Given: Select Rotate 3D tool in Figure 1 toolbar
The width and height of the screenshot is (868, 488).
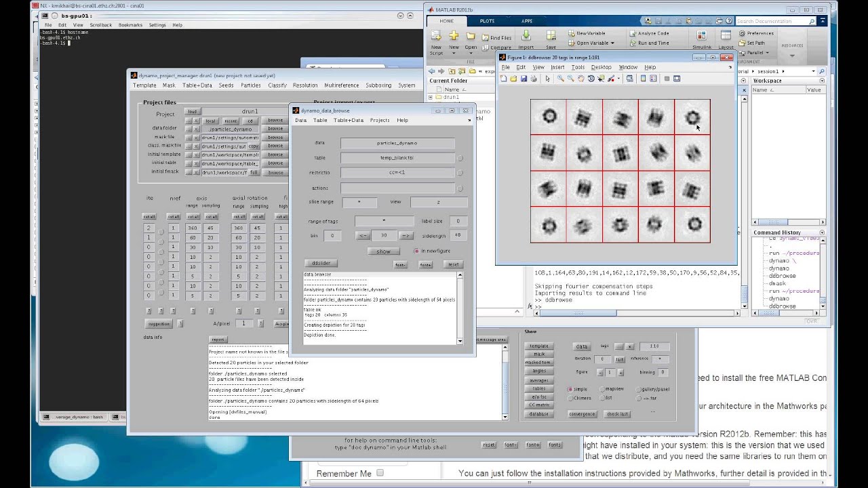Looking at the screenshot, I should coord(591,79).
